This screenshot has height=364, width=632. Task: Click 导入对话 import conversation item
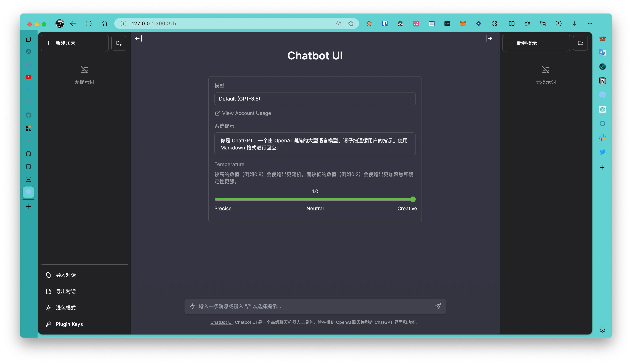[65, 275]
